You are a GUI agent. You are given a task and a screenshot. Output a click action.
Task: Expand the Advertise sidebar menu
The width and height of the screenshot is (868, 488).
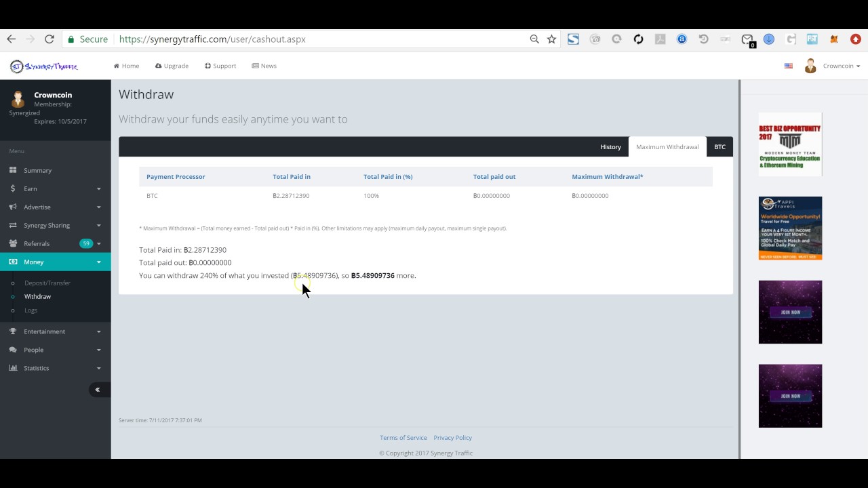tap(56, 207)
